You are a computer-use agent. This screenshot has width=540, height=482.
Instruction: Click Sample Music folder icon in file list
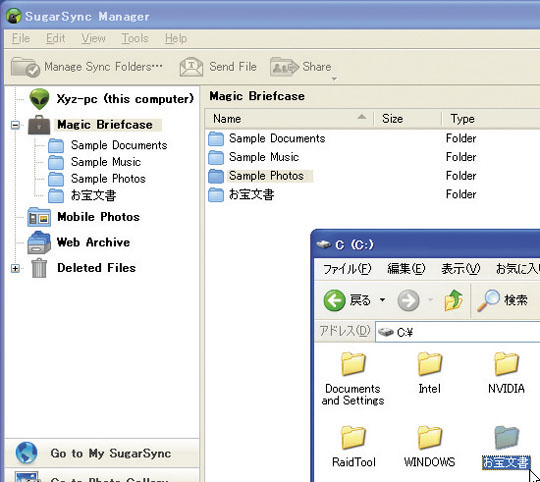click(216, 157)
